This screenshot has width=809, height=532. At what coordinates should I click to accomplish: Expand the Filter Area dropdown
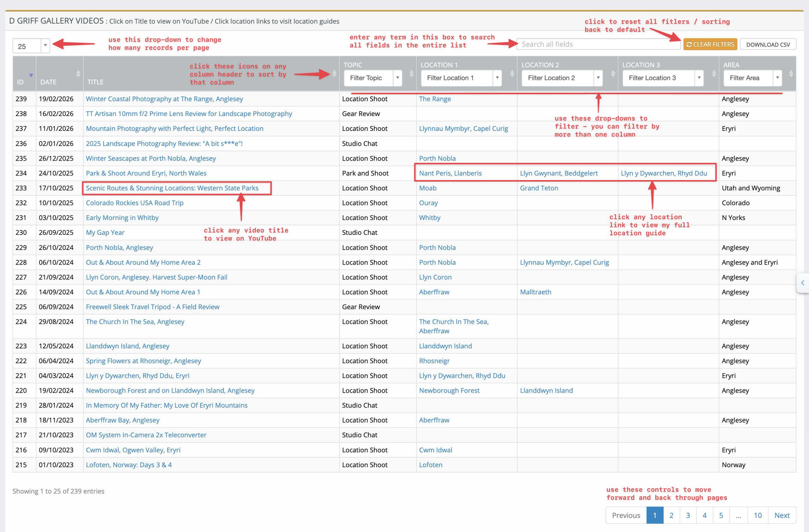point(752,78)
